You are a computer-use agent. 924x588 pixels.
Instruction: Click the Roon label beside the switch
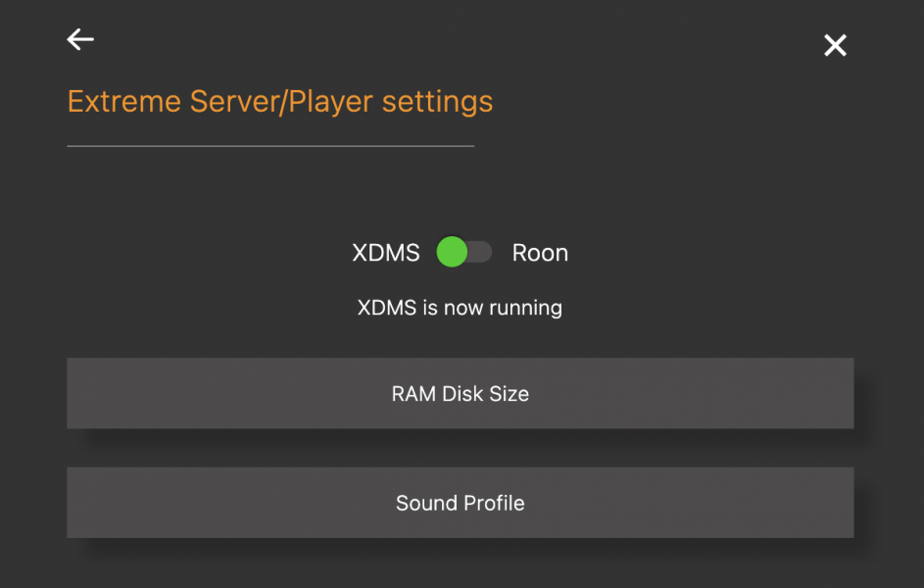click(540, 253)
